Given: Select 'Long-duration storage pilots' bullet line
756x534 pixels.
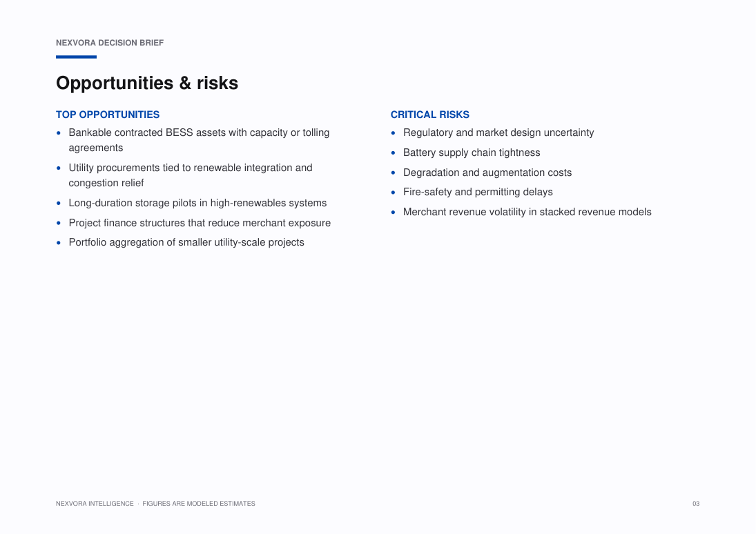Looking at the screenshot, I should point(197,203).
